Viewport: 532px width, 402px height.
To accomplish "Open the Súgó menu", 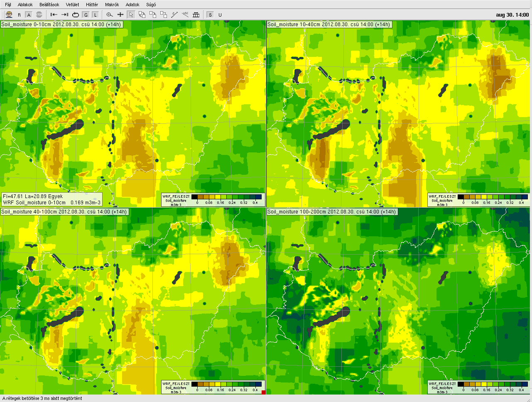I will click(151, 5).
